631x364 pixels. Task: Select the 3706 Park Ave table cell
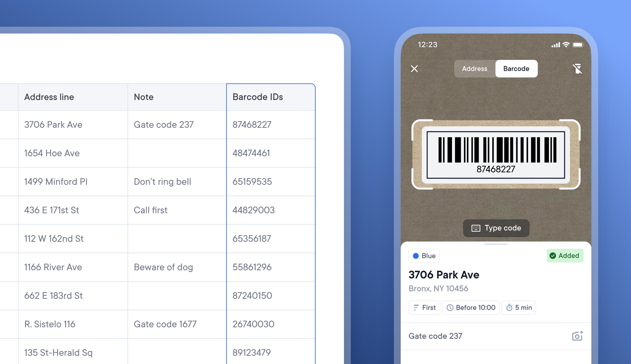(x=73, y=125)
